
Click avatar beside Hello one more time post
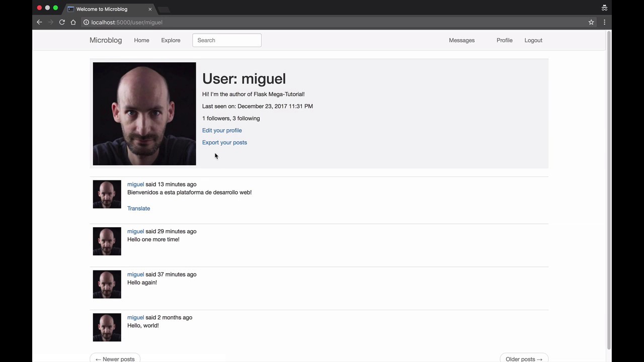pyautogui.click(x=107, y=241)
